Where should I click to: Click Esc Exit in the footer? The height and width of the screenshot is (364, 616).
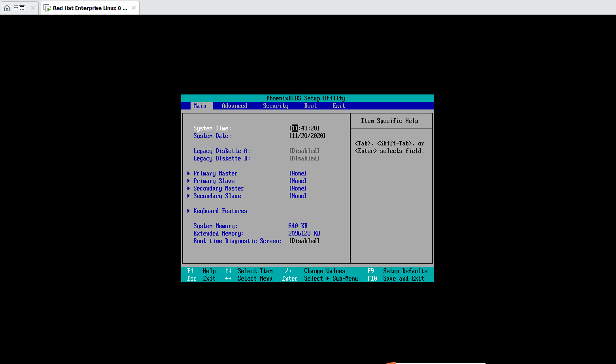[202, 278]
